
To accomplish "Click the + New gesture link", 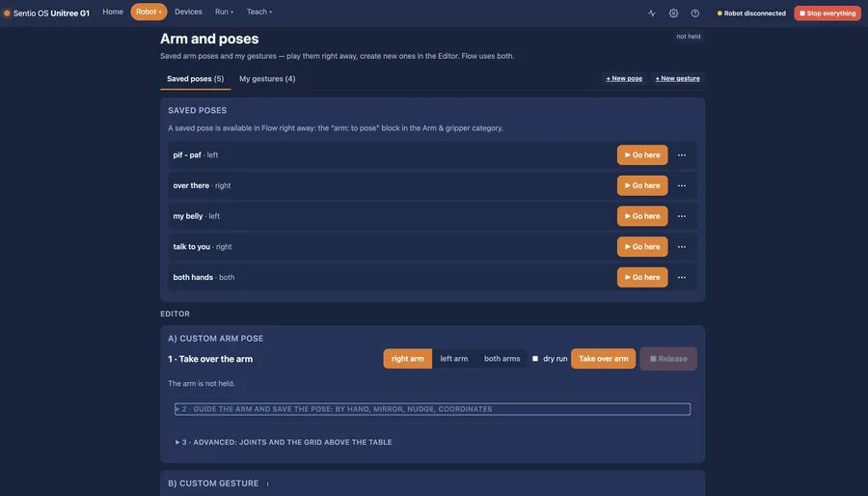I will tap(678, 78).
